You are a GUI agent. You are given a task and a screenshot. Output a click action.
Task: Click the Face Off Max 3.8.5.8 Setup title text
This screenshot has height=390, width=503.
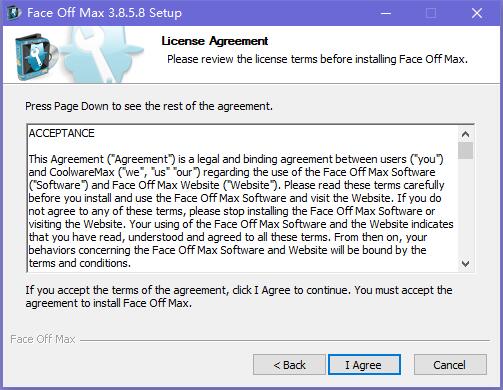(x=104, y=13)
